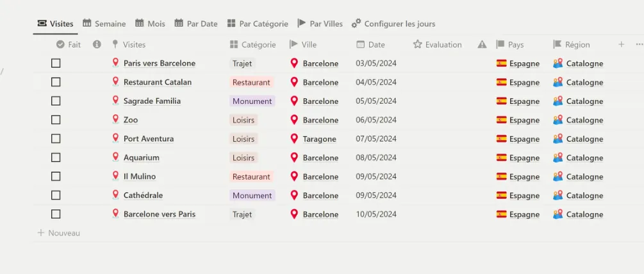Screen dimensions: 644x274
Task: Open the Monument category tag for Sagrade Familia
Action: coord(252,101)
